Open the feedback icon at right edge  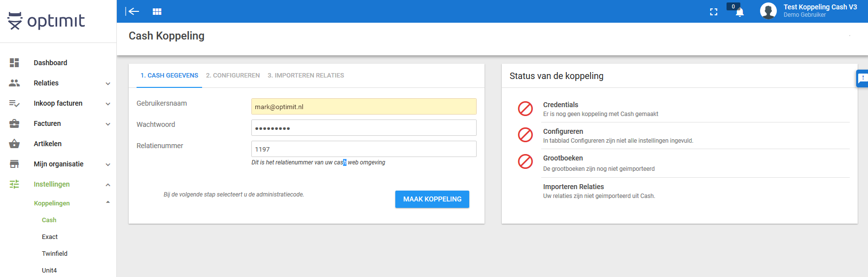click(x=863, y=79)
